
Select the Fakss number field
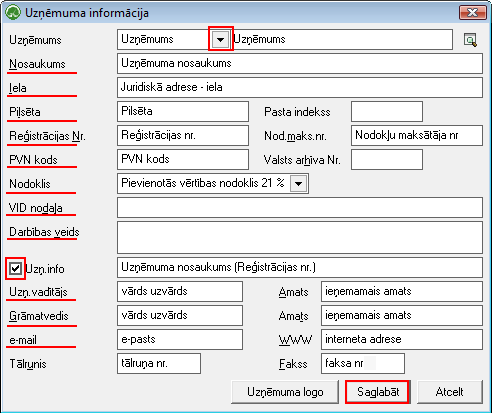[x=363, y=363]
